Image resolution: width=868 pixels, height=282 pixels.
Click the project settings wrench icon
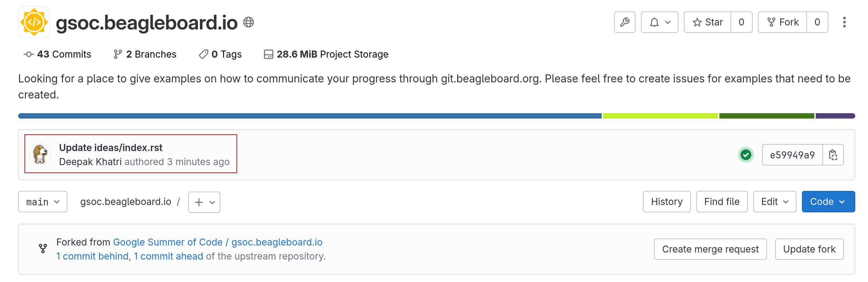[x=625, y=22]
